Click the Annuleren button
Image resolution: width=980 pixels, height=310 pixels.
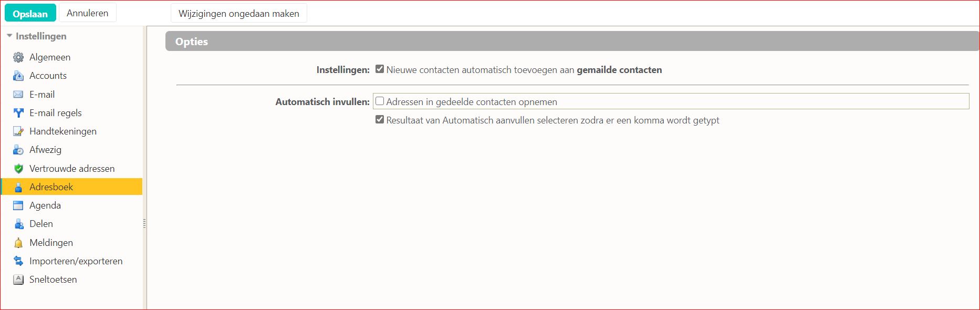87,12
